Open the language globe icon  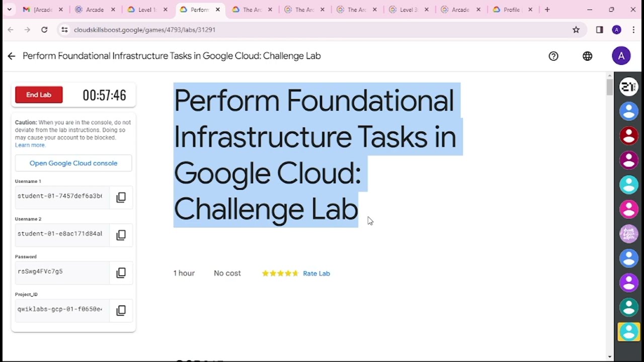pyautogui.click(x=587, y=56)
